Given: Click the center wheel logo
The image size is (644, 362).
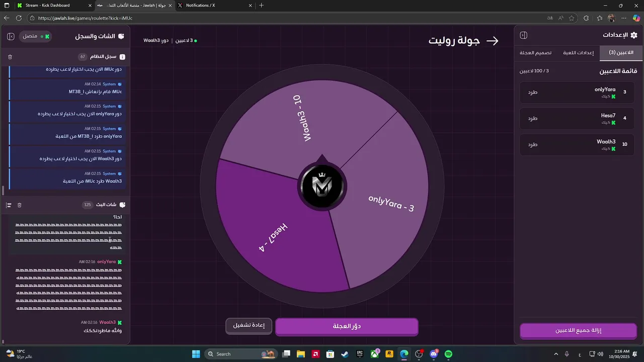Looking at the screenshot, I should (x=322, y=187).
